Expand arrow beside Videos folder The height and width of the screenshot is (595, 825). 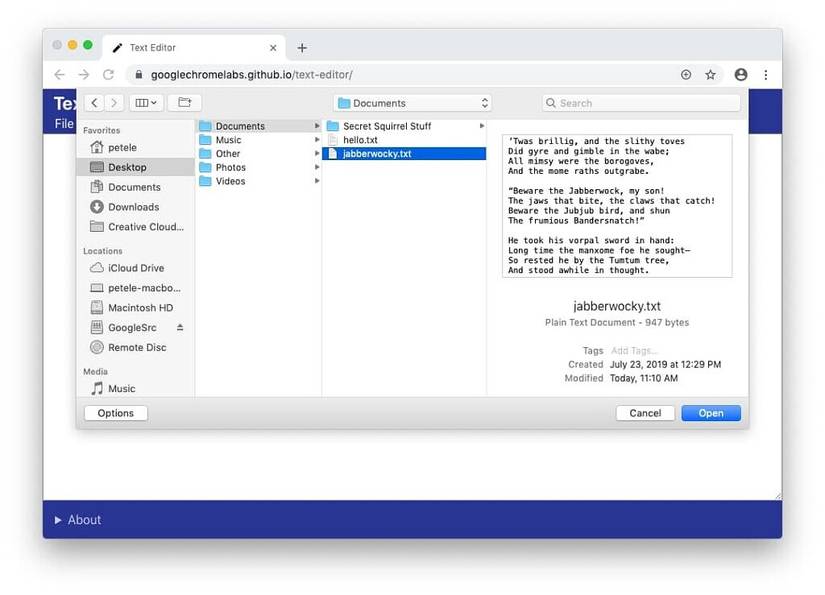click(317, 181)
